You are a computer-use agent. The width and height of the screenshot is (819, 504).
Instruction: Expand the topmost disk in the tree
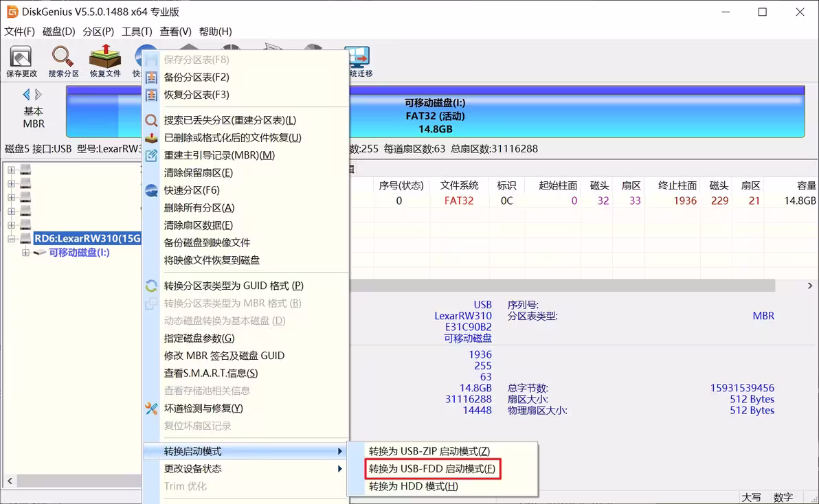[11, 170]
